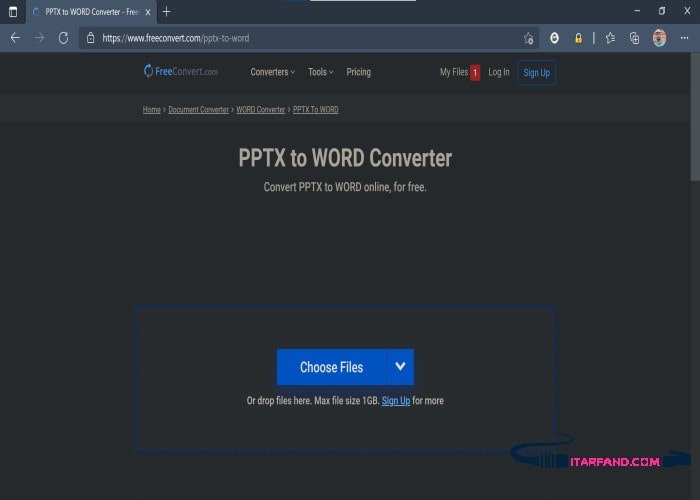
Task: Follow the Document Converter breadcrumb link
Action: click(x=198, y=110)
